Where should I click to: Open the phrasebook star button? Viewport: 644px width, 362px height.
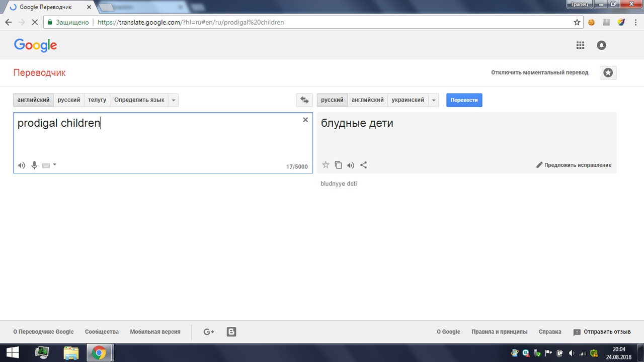(x=608, y=73)
